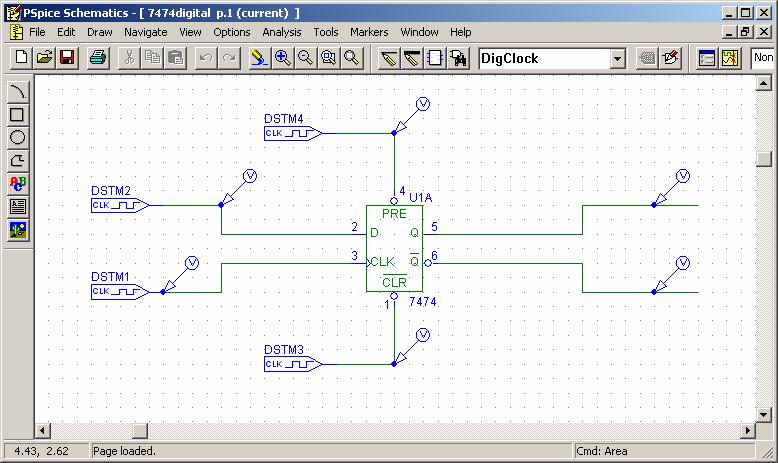The height and width of the screenshot is (463, 778).
Task: Select the Draw Text ABC tool
Action: point(18,184)
